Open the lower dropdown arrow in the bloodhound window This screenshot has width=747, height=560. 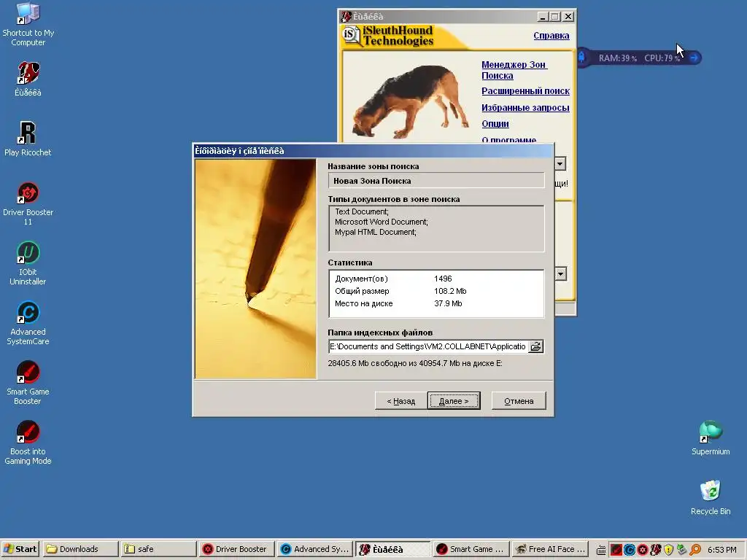560,274
